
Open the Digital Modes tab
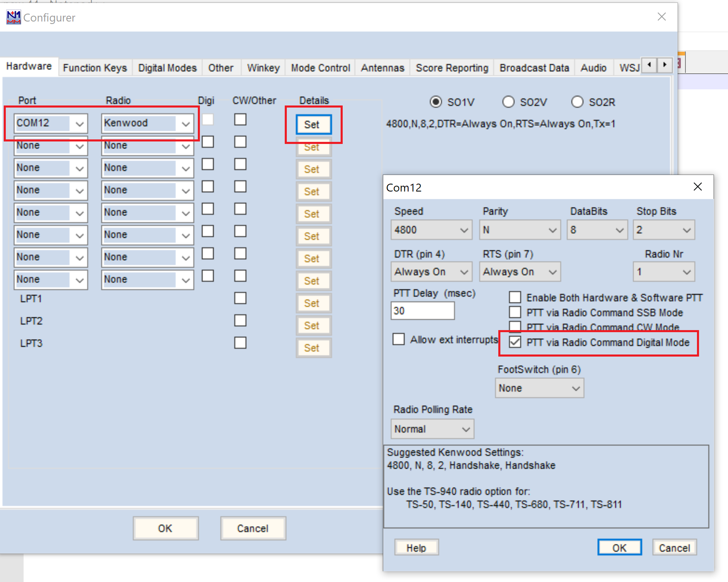point(167,68)
